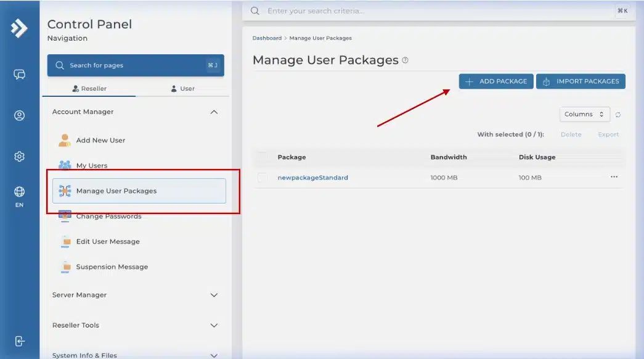
Task: Click the DirectAdmin logo icon
Action: coord(19,28)
